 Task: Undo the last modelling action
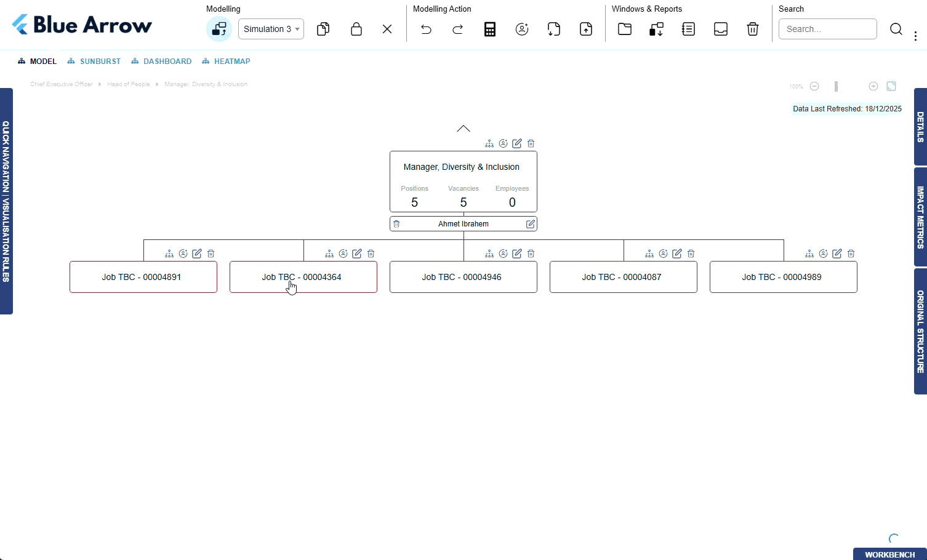[426, 29]
